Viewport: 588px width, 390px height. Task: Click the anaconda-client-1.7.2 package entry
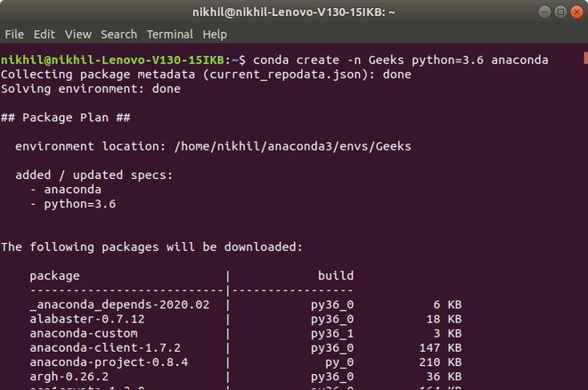pyautogui.click(x=105, y=348)
